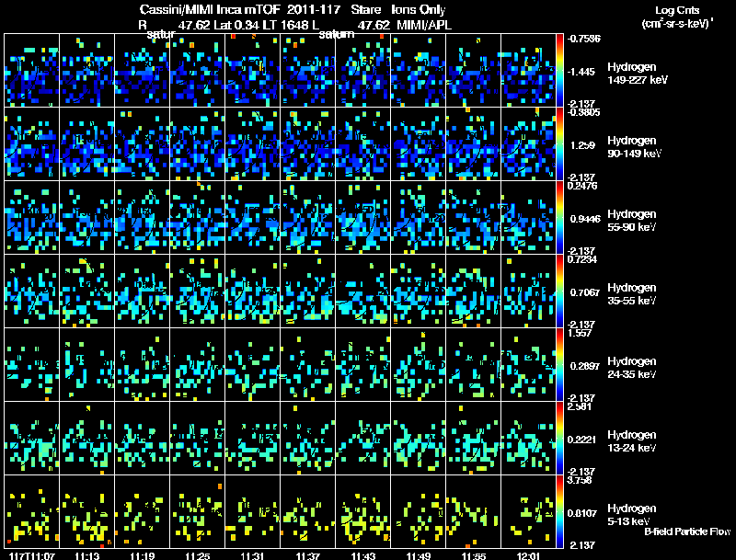
Task: Click the '12:01' time axis label
Action: point(528,555)
